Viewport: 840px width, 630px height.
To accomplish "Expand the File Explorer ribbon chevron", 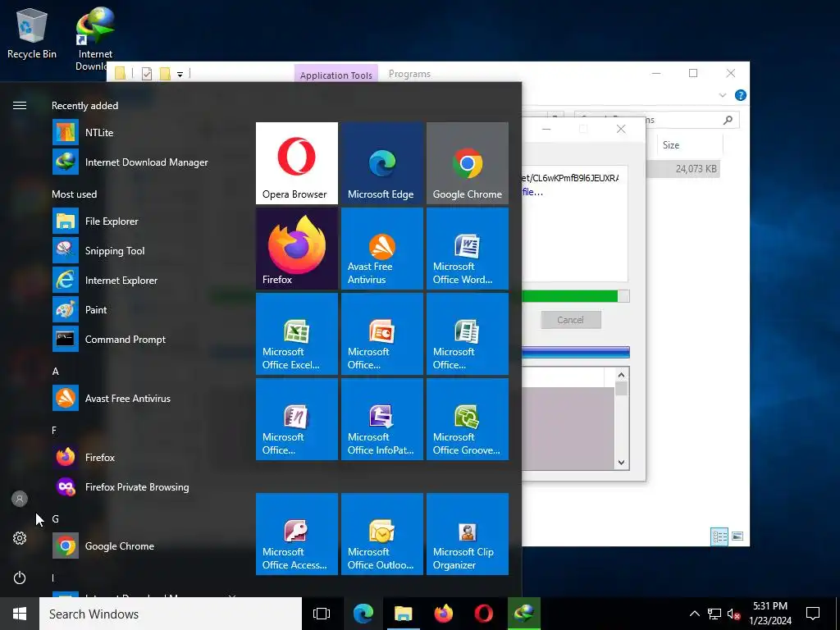I will click(x=722, y=95).
